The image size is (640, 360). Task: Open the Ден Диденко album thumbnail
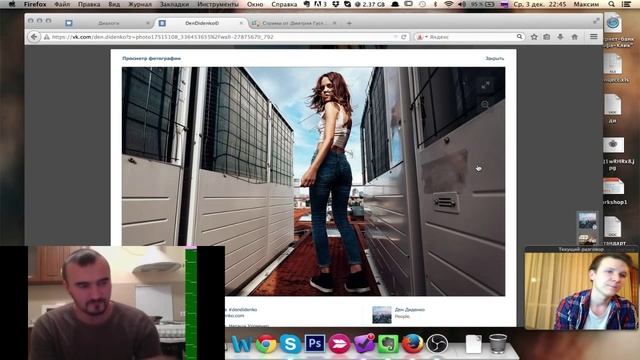click(382, 315)
